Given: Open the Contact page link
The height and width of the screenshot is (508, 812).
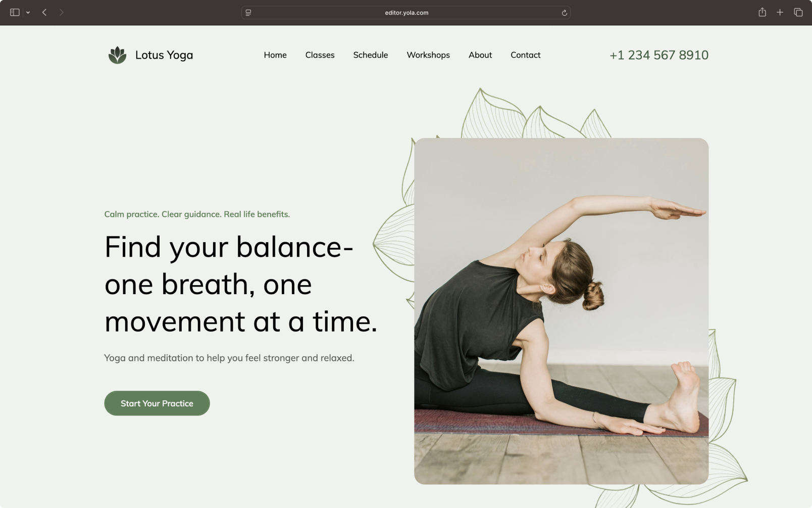Looking at the screenshot, I should (525, 55).
